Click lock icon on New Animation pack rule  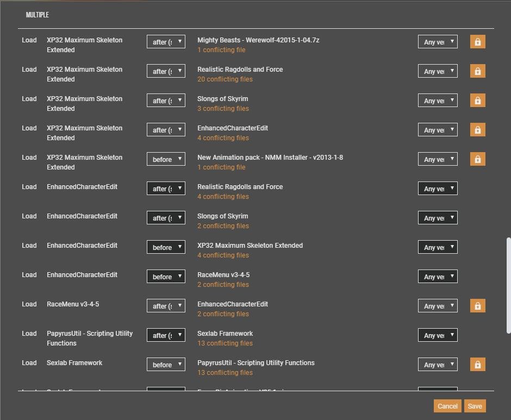point(477,159)
